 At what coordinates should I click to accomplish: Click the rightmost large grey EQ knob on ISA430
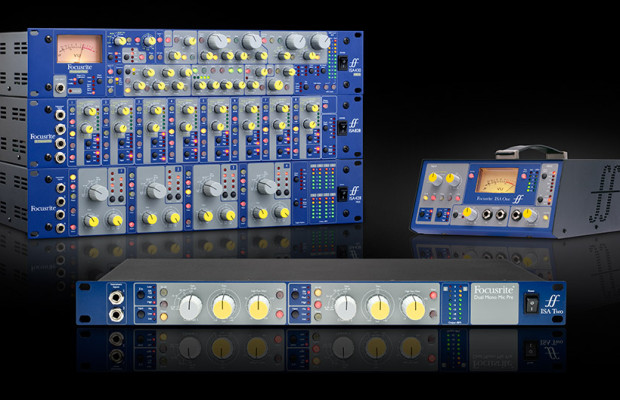(x=320, y=41)
